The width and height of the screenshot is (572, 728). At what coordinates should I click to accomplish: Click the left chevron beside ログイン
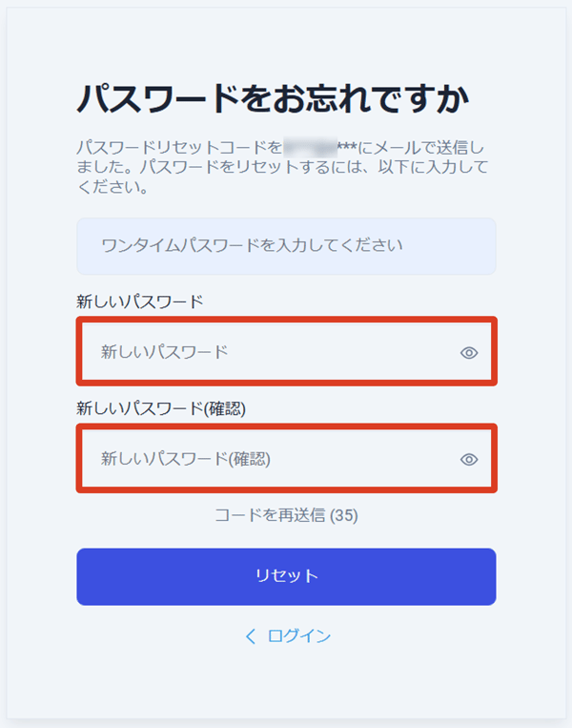(x=251, y=636)
